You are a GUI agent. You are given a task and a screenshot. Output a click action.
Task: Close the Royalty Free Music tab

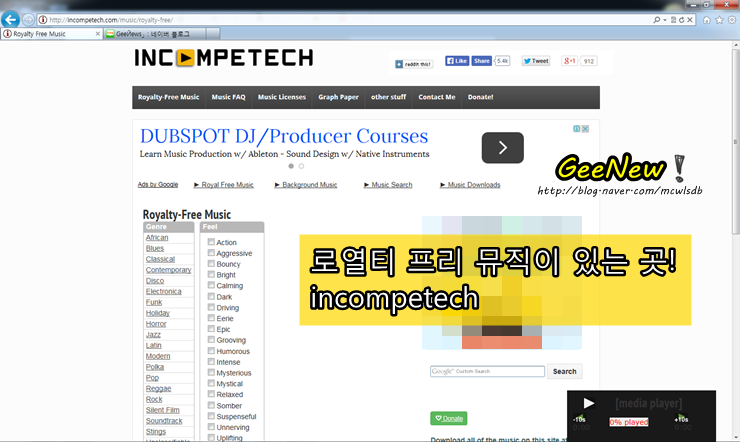98,34
